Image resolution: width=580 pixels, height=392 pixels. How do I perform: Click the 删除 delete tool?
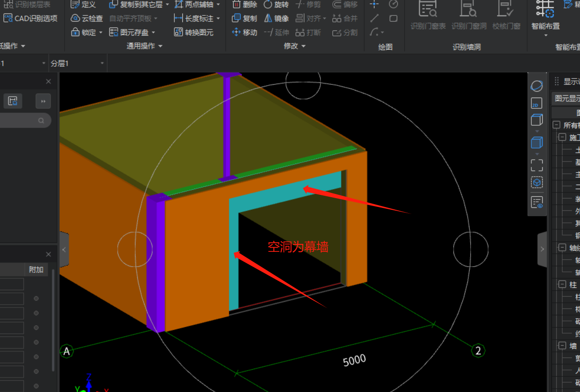pyautogui.click(x=245, y=4)
